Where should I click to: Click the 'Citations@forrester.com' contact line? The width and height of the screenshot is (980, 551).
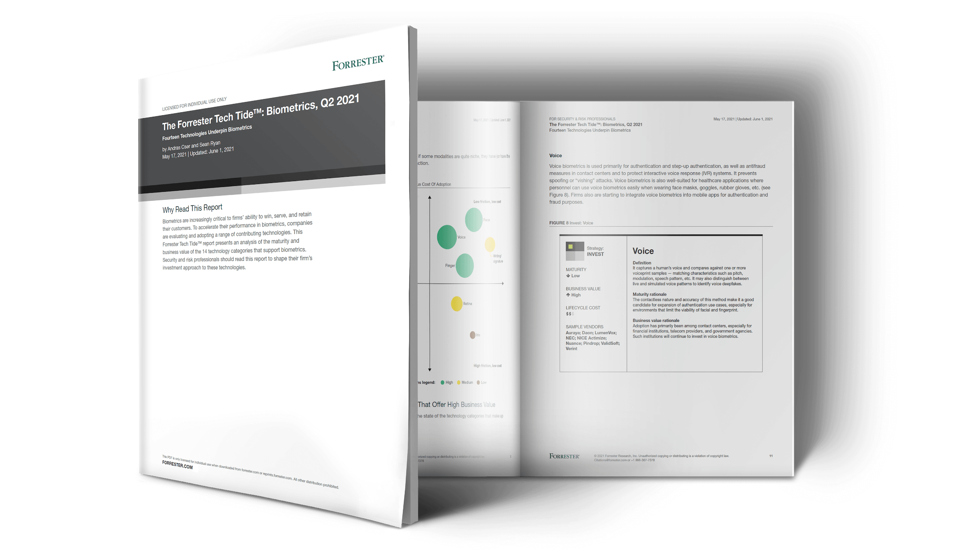pyautogui.click(x=624, y=460)
